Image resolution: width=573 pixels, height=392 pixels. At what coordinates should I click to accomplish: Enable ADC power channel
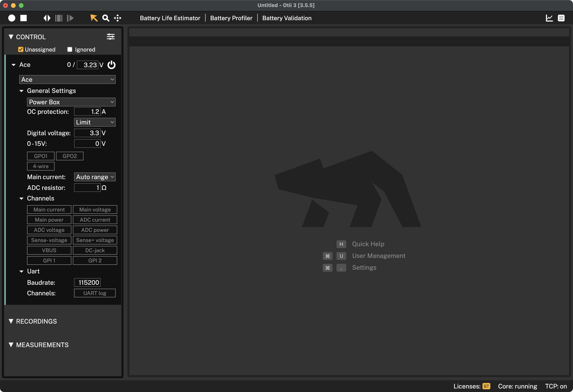[95, 230]
